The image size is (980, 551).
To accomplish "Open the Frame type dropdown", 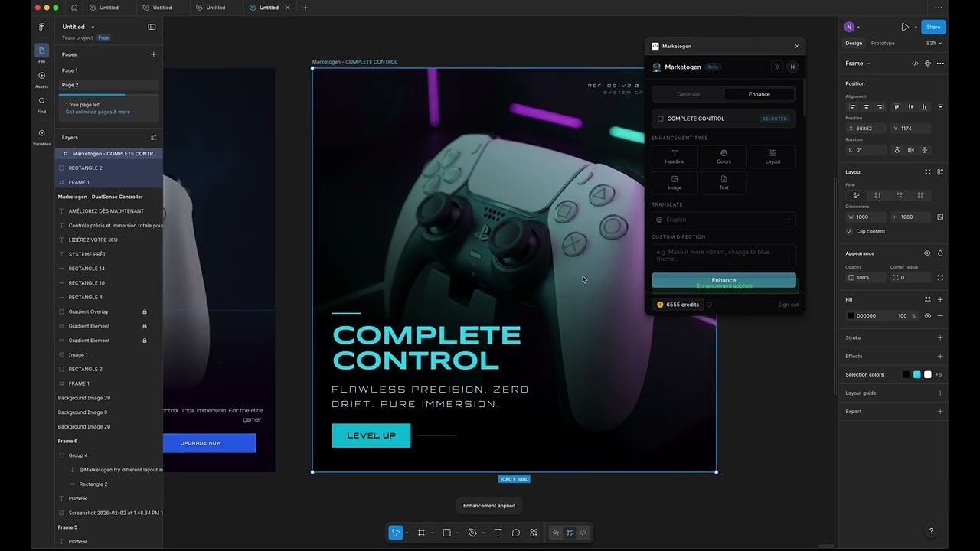I will tap(857, 64).
